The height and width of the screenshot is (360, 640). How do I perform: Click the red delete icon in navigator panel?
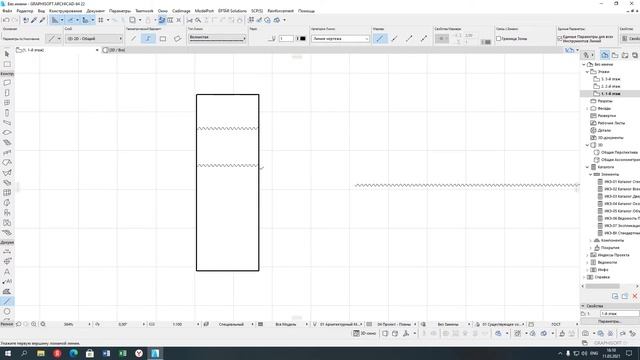(x=635, y=296)
